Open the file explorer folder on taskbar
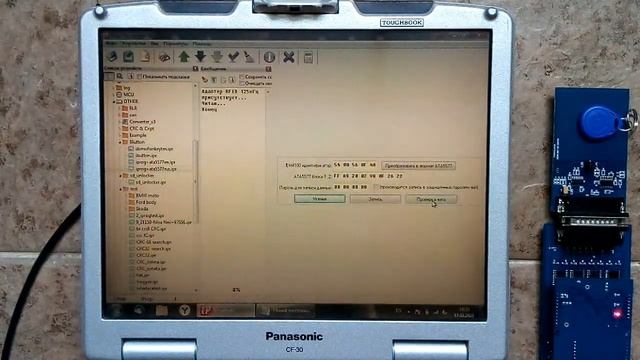This screenshot has width=640, height=360. [162, 311]
